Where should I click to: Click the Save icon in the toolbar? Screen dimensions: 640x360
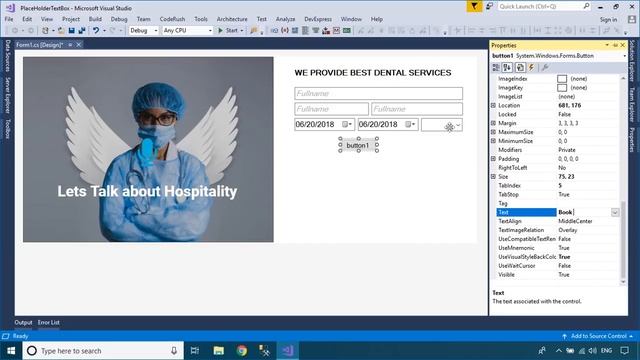71,31
